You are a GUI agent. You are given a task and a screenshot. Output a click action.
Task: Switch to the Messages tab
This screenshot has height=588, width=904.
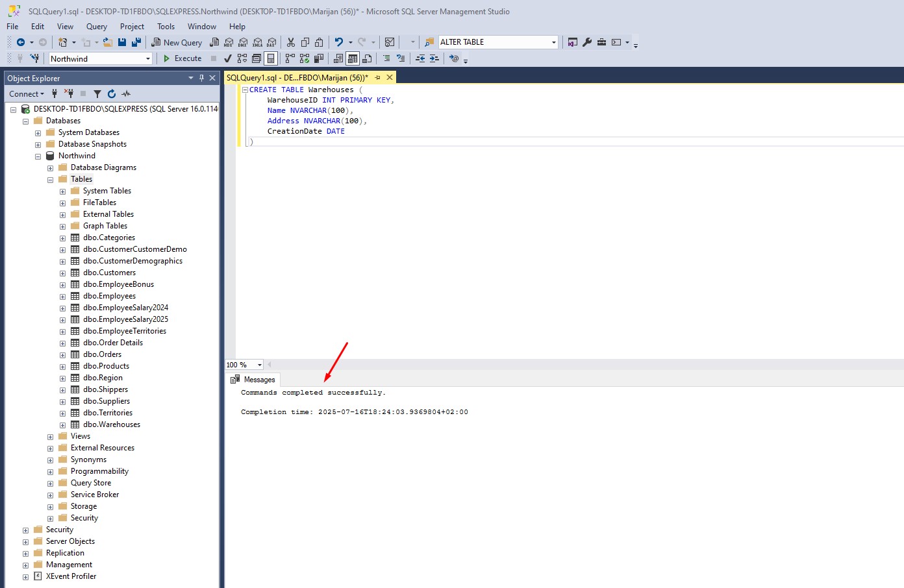(x=253, y=380)
